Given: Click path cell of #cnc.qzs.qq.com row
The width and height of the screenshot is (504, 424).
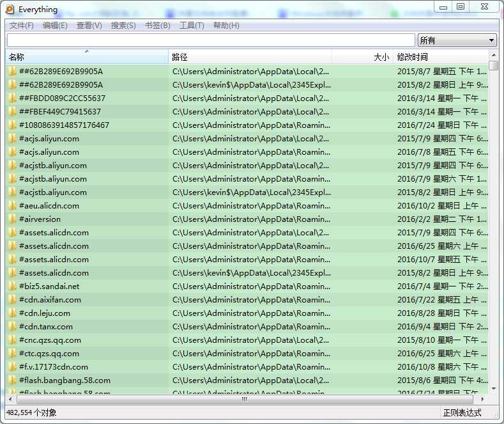Looking at the screenshot, I should [250, 340].
